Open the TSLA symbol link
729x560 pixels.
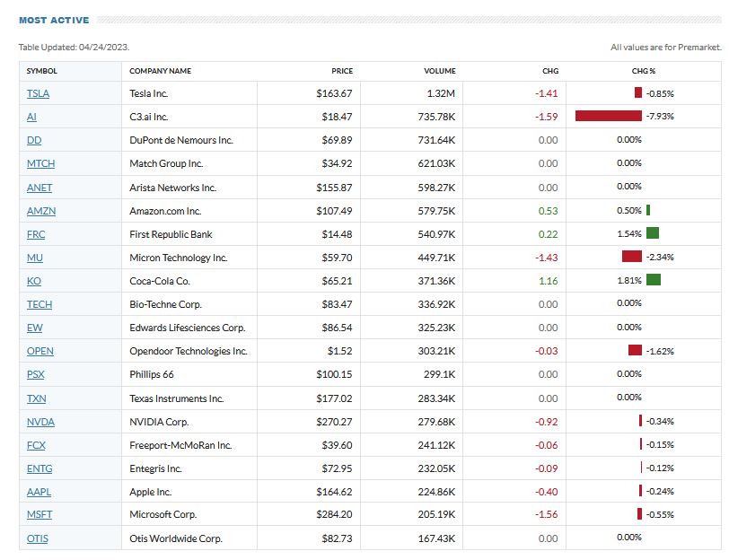pos(38,93)
